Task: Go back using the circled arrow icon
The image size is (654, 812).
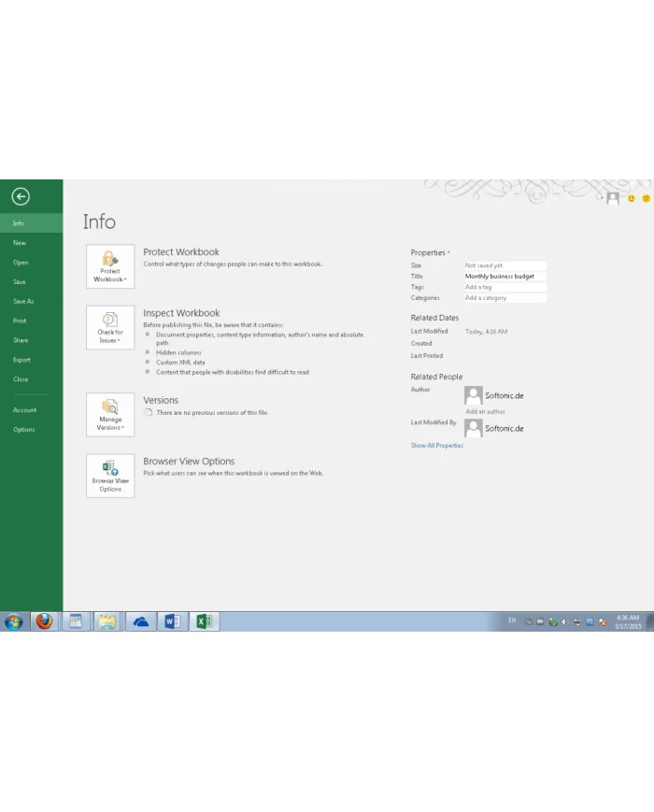Action: [21, 197]
